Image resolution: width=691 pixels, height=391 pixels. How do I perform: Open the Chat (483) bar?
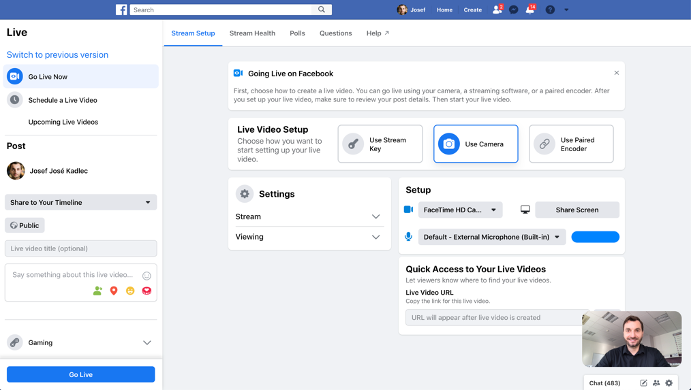(604, 383)
